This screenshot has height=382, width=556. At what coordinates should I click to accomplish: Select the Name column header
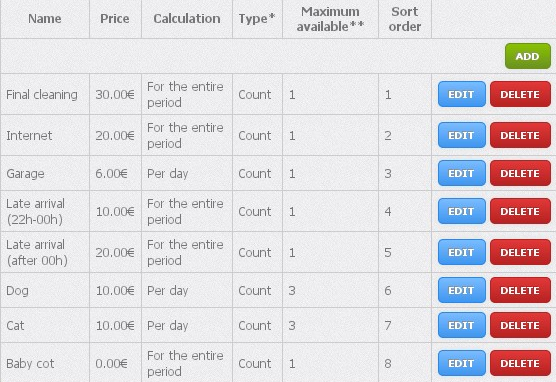click(x=45, y=18)
